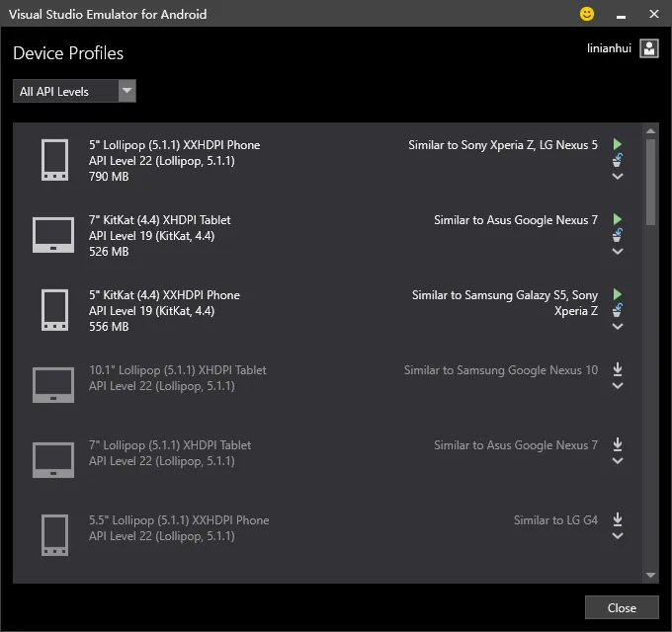This screenshot has width=672, height=632.
Task: Open the linianhui account avatar
Action: [648, 48]
